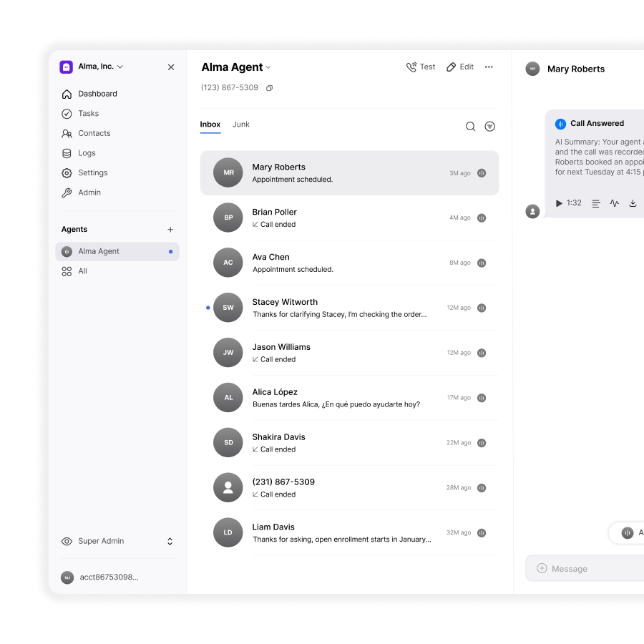Screen dimensions: 644x644
Task: Close the sidebar with the X button
Action: [x=171, y=67]
